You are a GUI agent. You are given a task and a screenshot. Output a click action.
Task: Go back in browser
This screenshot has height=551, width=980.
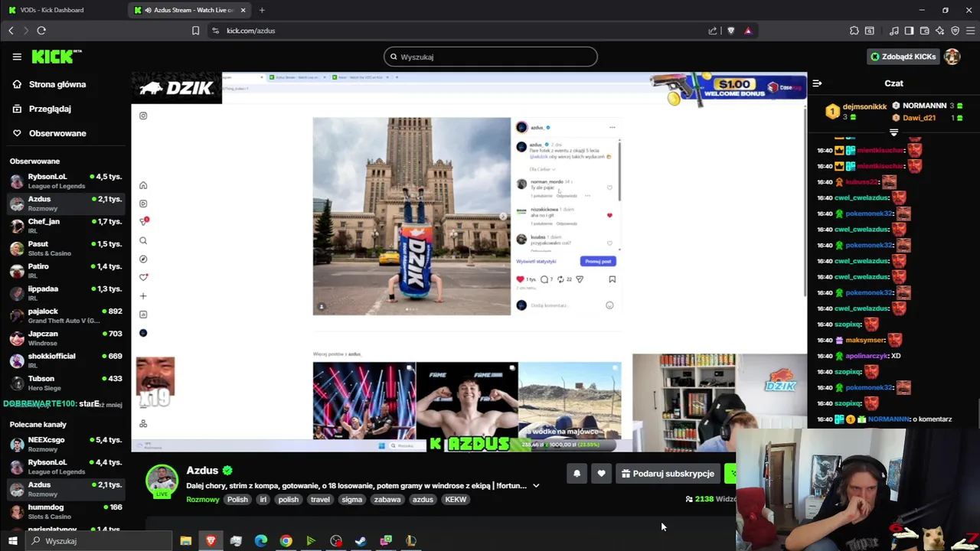(11, 31)
